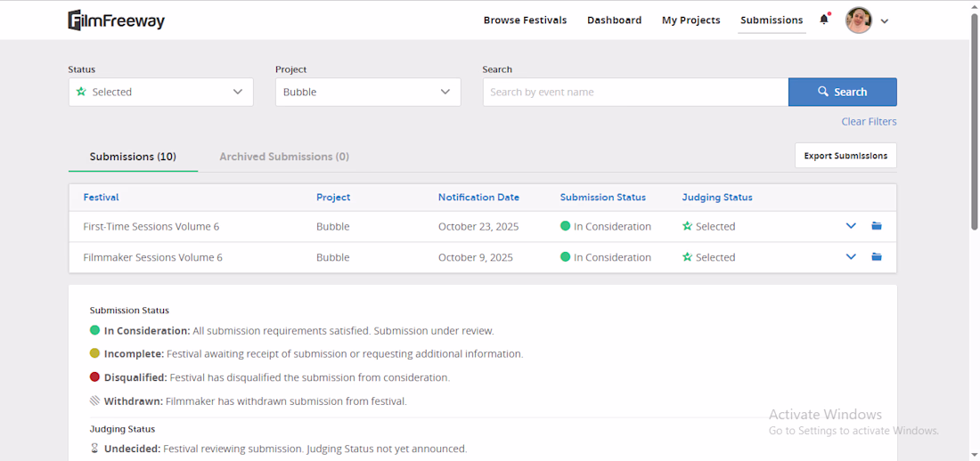Expand the Filmmaker Sessions Volume 6 row chevron

pos(851,256)
